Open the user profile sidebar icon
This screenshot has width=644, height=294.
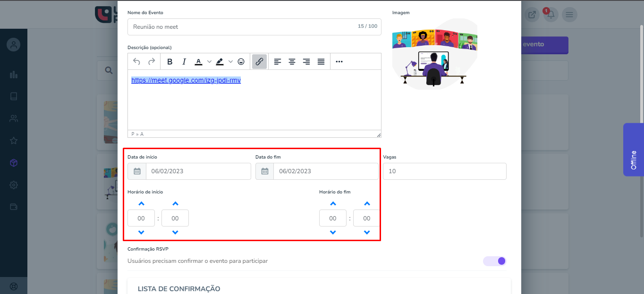coord(14,45)
